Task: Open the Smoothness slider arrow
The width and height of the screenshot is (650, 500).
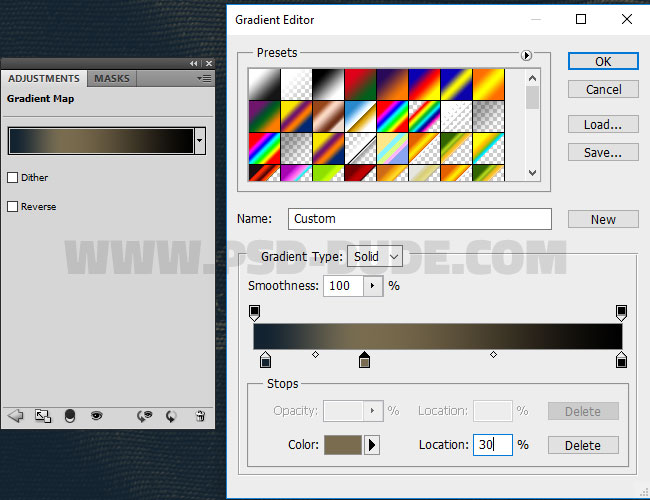Action: pos(373,286)
